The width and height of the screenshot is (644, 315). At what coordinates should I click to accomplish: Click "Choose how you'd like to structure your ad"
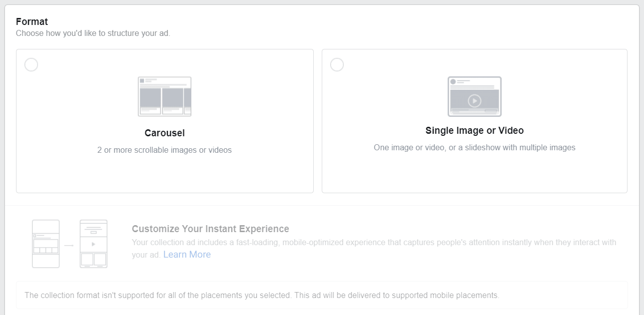(x=93, y=33)
